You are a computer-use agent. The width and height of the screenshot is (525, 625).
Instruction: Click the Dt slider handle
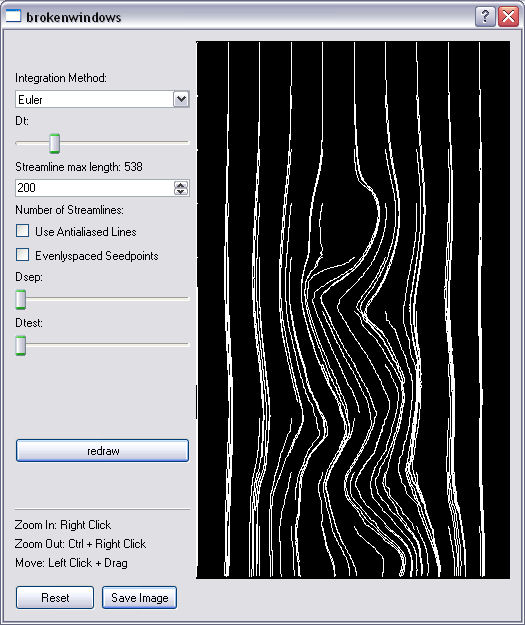click(x=55, y=143)
